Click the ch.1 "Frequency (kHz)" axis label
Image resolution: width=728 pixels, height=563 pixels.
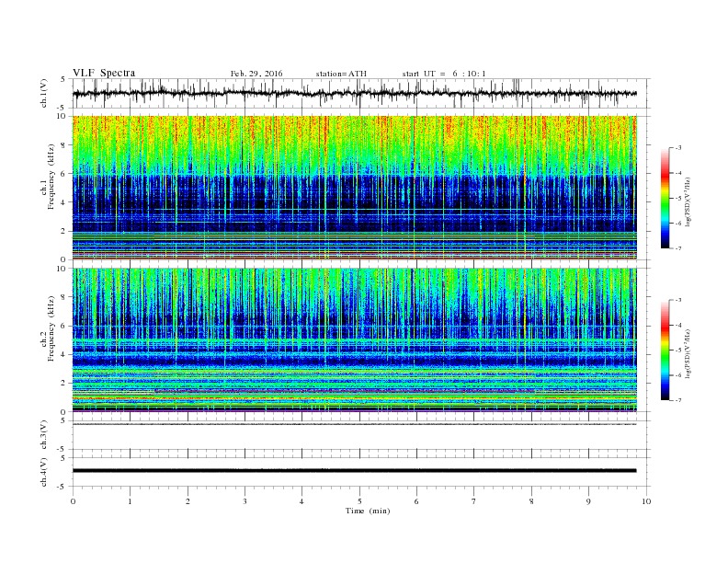tap(51, 177)
